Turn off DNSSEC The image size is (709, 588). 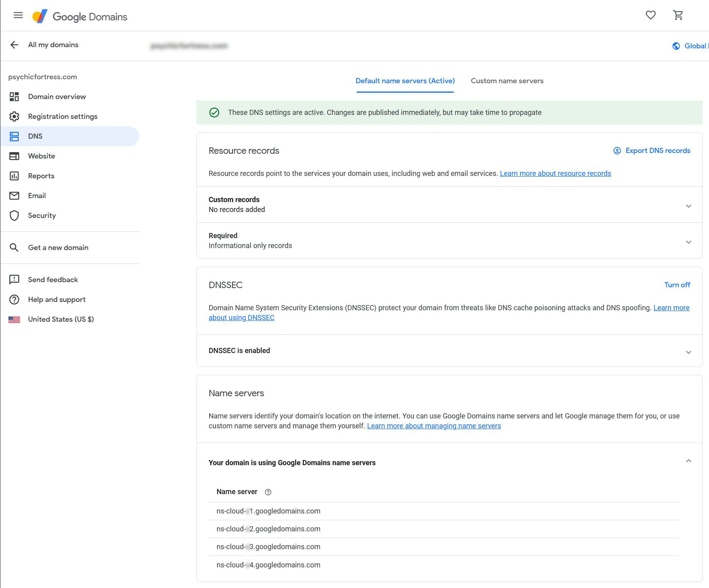click(x=677, y=285)
